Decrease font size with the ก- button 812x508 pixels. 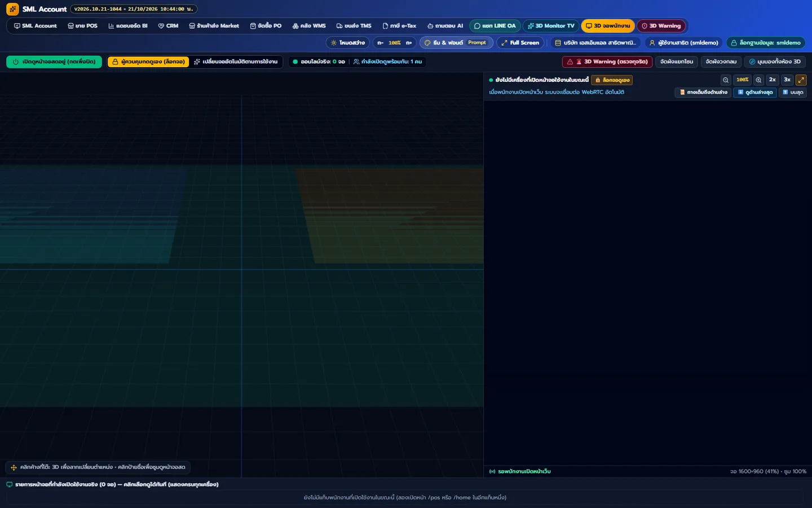(381, 43)
